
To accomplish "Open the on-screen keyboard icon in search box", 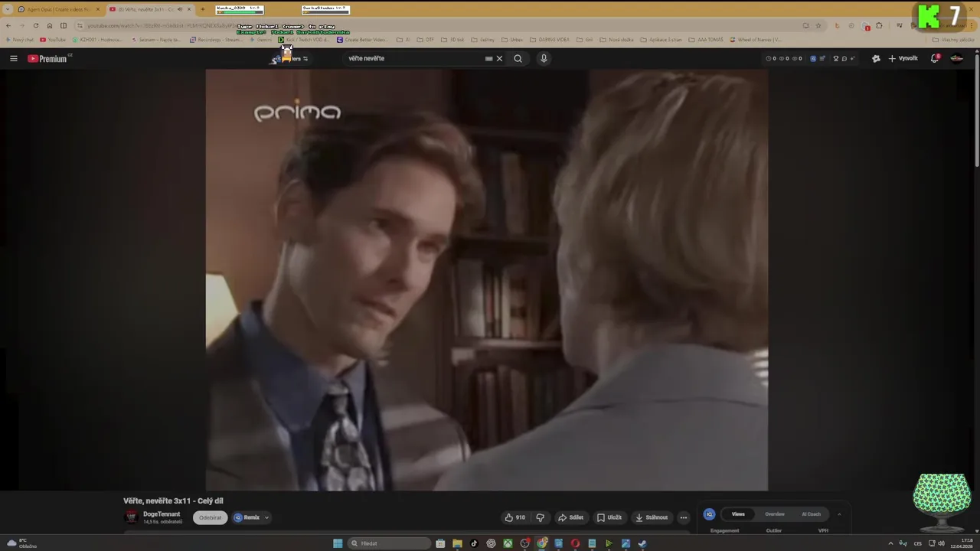I will (x=488, y=58).
